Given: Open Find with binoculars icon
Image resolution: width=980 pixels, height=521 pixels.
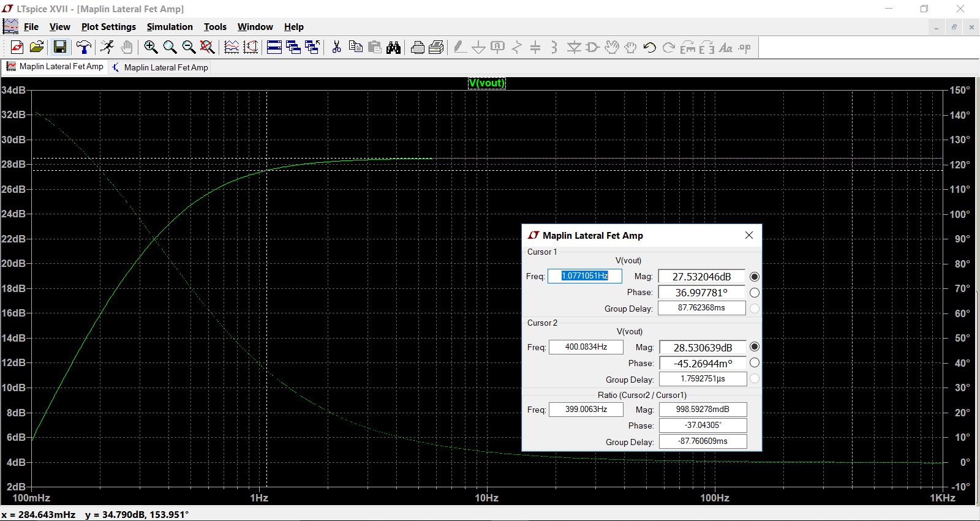Looking at the screenshot, I should point(394,47).
